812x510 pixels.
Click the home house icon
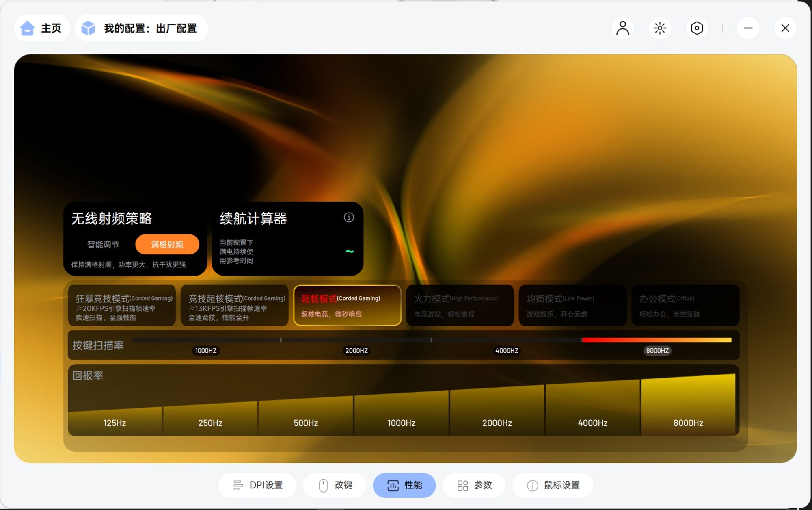[x=27, y=28]
